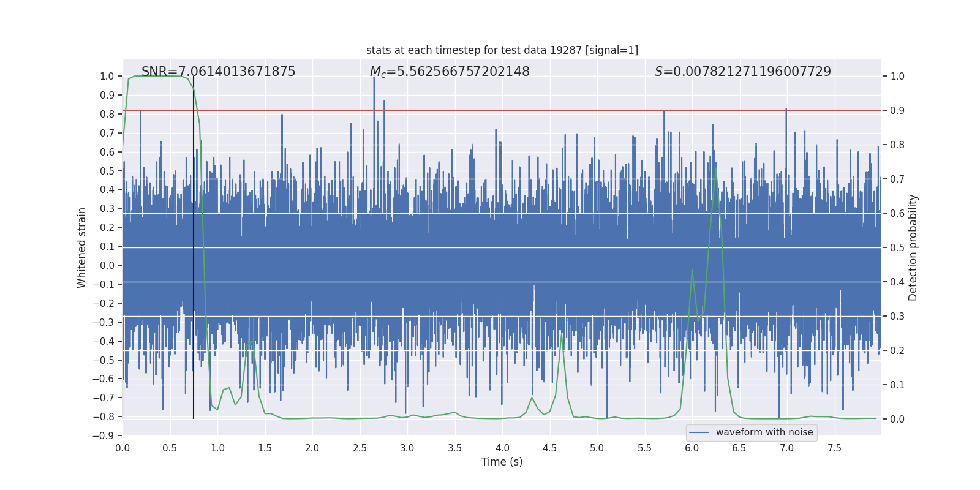Image resolution: width=980 pixels, height=490 pixels.
Task: Click the 0.9 tick on Detection probability axis
Action: coord(897,110)
